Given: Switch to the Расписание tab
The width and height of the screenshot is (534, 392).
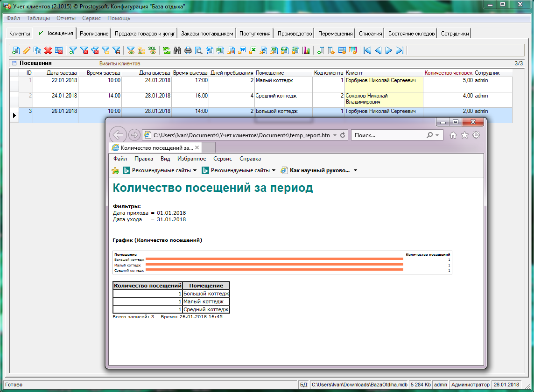Looking at the screenshot, I should [x=94, y=34].
